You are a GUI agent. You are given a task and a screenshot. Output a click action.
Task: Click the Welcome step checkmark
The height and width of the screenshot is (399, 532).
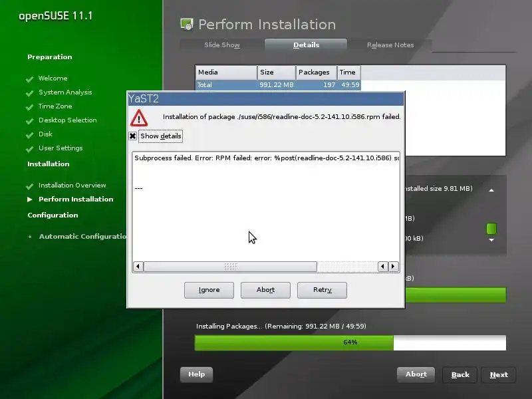click(x=29, y=79)
